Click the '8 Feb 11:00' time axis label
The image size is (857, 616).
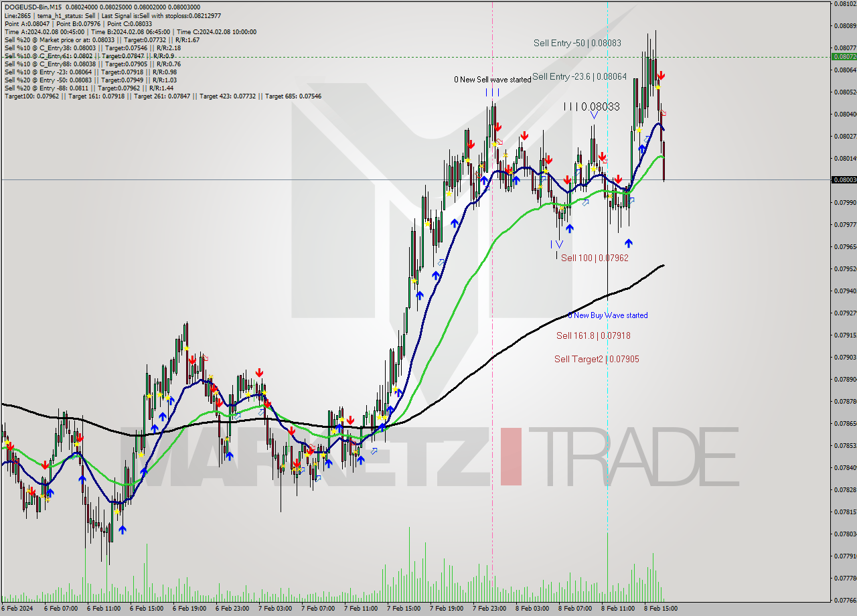(x=618, y=609)
